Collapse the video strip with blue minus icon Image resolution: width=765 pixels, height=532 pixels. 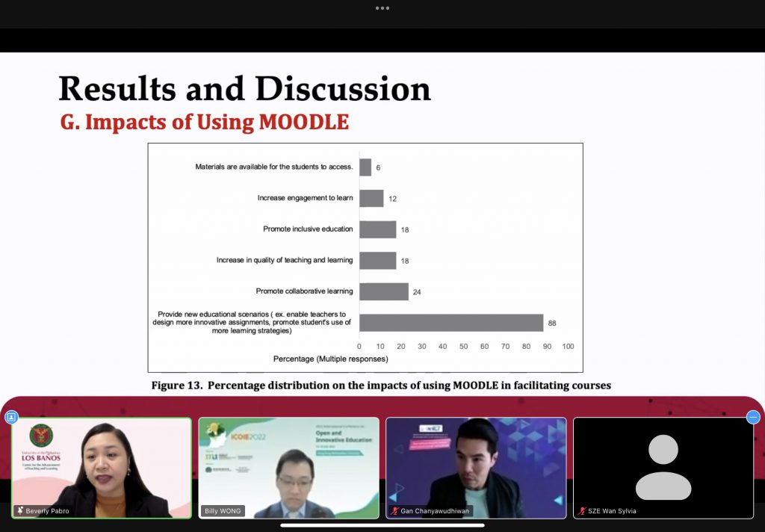pyautogui.click(x=753, y=417)
